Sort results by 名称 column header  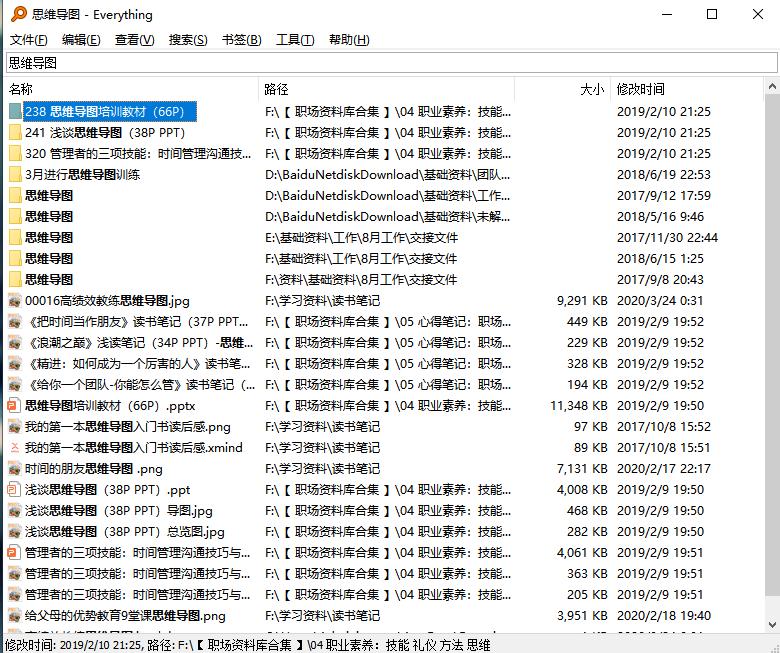(132, 89)
